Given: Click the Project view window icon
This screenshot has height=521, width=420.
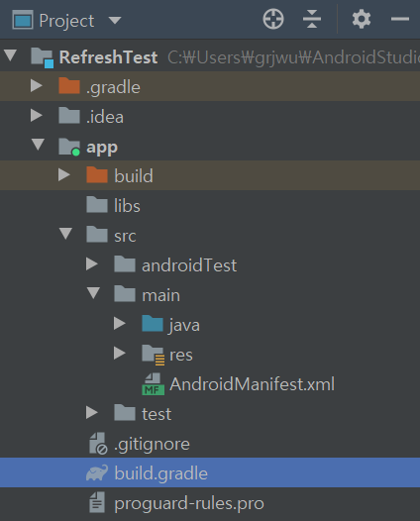Looking at the screenshot, I should [x=23, y=20].
